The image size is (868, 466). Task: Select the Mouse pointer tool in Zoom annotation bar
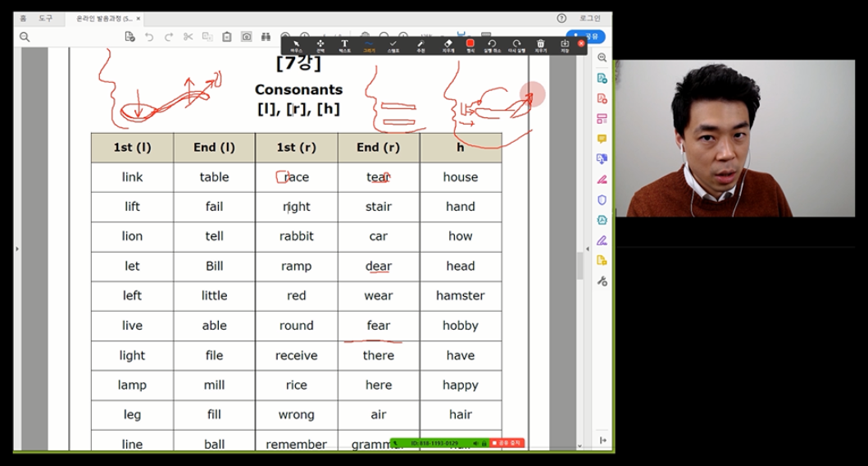click(x=296, y=45)
